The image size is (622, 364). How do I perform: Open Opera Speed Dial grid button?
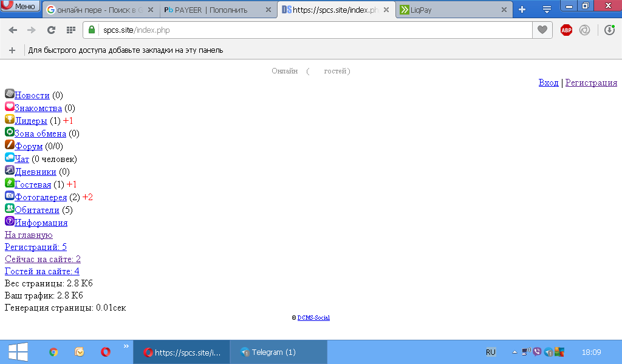pyautogui.click(x=70, y=30)
